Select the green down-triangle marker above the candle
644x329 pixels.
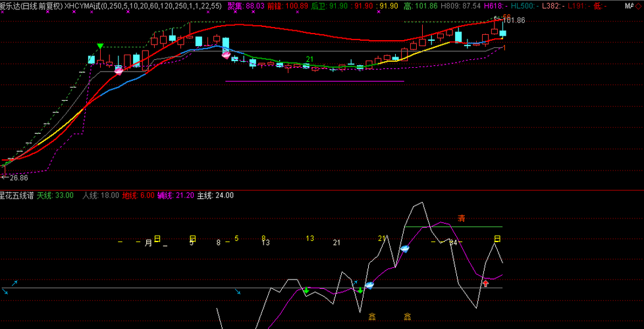[100, 45]
